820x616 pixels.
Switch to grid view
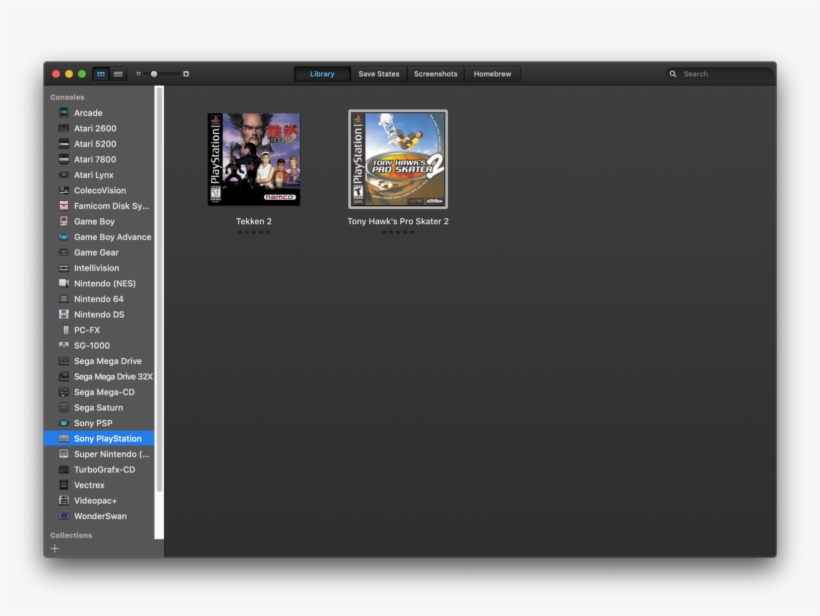101,74
